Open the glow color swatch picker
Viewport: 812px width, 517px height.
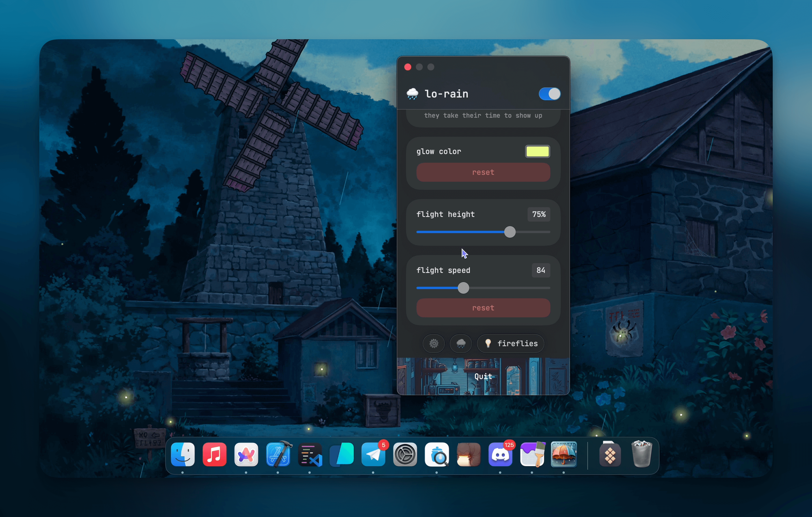click(537, 151)
